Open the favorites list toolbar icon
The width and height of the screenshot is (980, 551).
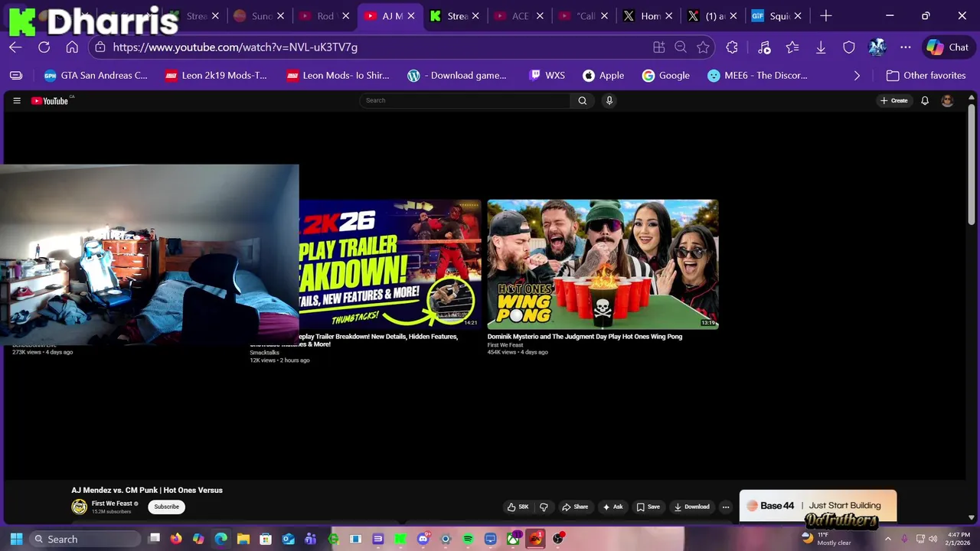[x=792, y=47]
